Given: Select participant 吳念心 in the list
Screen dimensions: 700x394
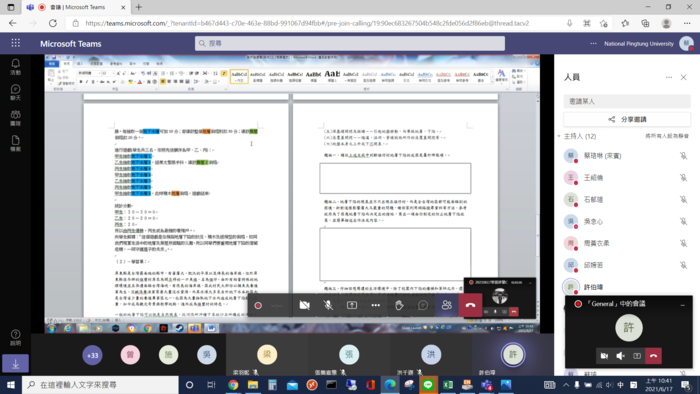Looking at the screenshot, I should click(x=627, y=221).
